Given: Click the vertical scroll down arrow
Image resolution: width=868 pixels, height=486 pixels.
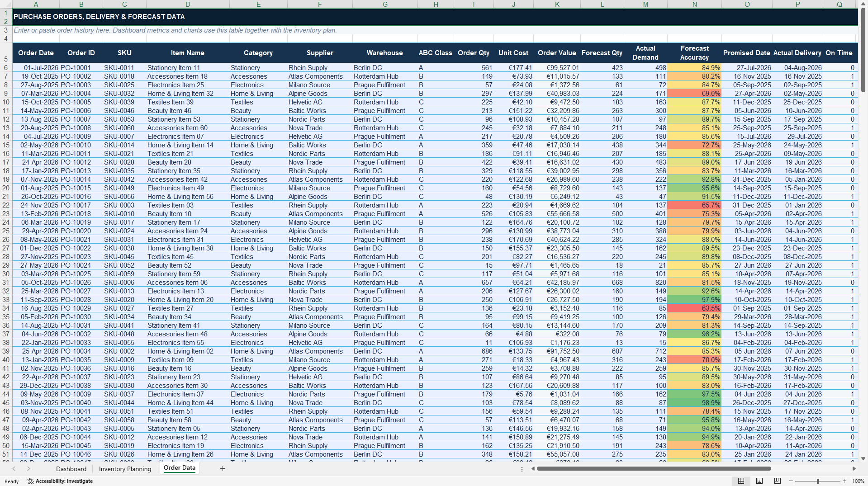Looking at the screenshot, I should [x=863, y=458].
